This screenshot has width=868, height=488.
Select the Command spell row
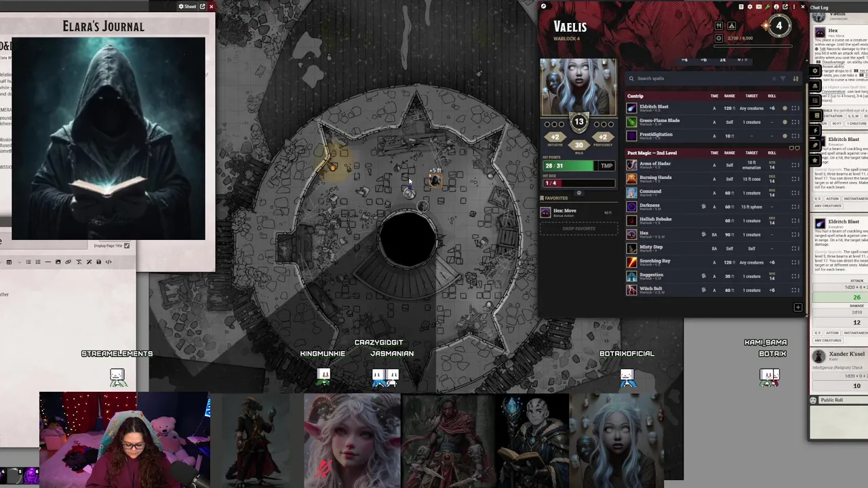713,192
